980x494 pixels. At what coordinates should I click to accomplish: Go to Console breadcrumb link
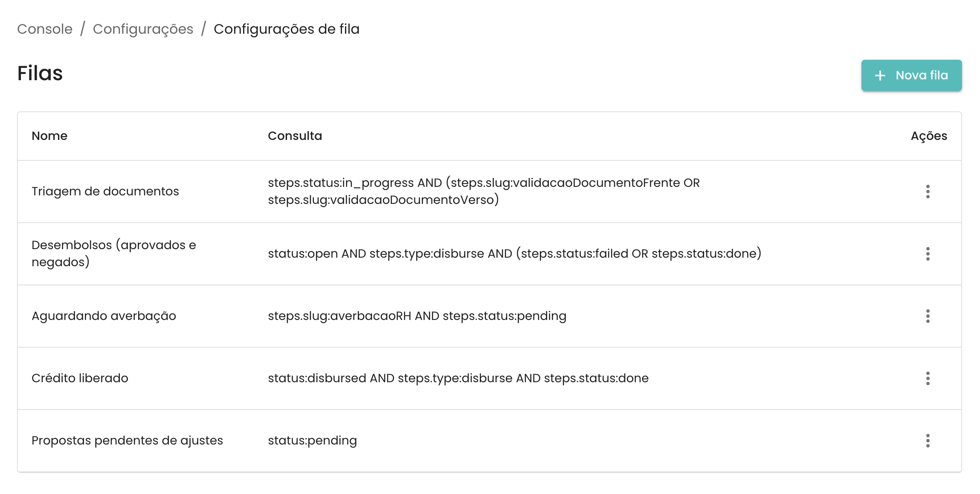tap(45, 29)
